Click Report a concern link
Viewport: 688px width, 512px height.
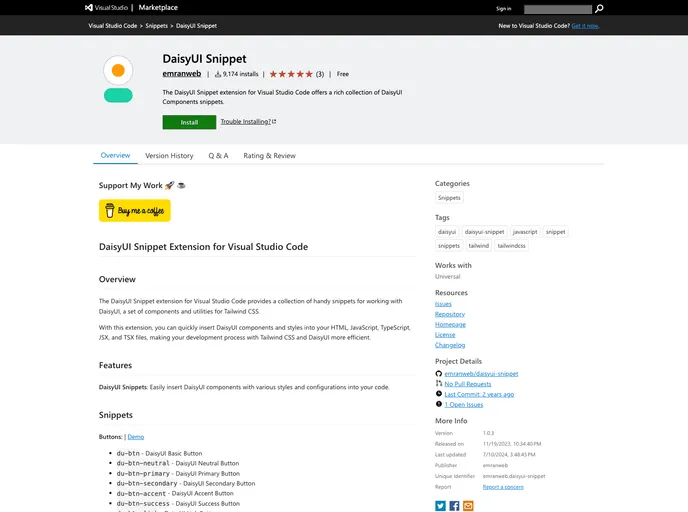503,487
